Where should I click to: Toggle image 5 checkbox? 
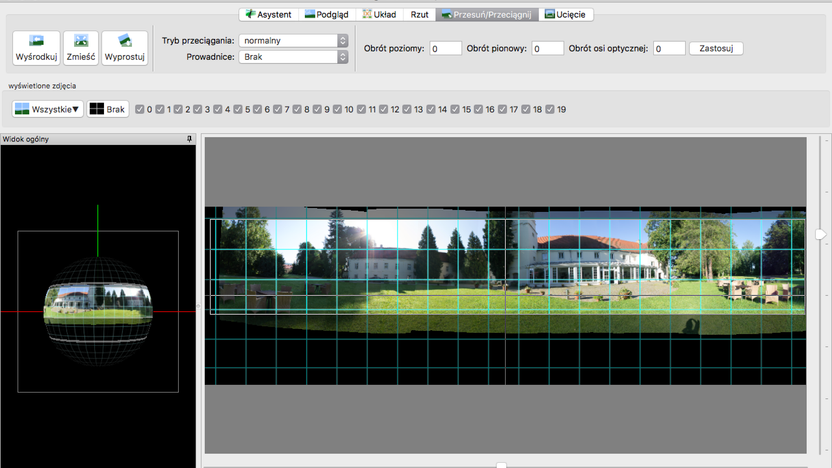(x=238, y=109)
